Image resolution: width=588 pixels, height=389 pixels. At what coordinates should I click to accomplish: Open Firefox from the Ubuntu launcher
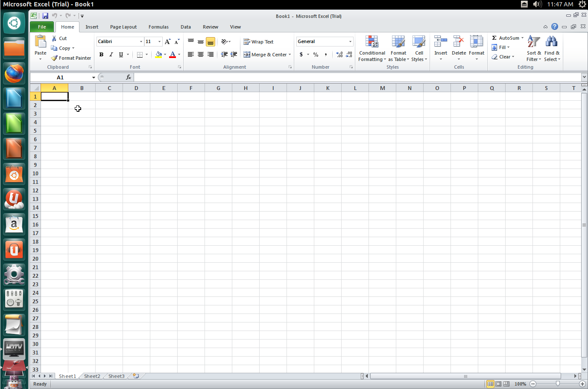coord(14,73)
